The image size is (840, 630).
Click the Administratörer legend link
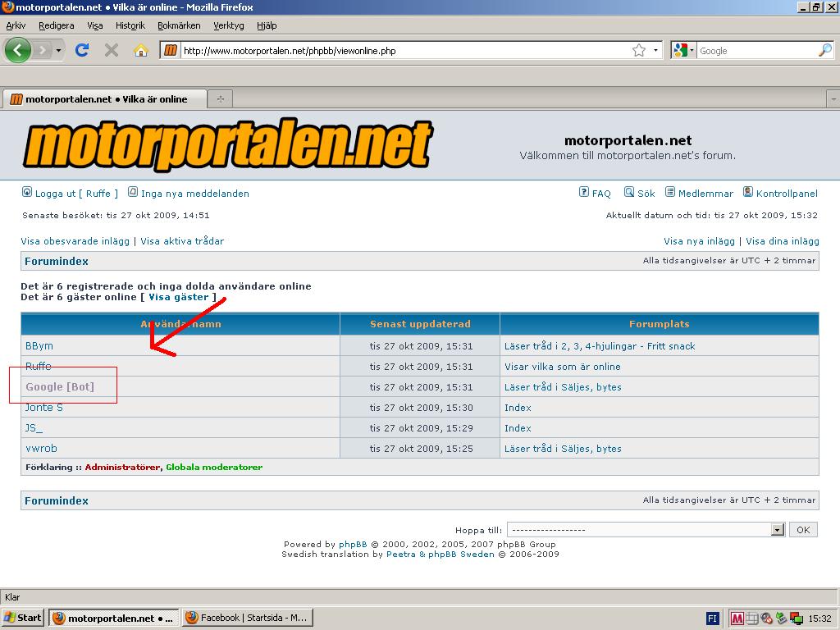pos(122,467)
